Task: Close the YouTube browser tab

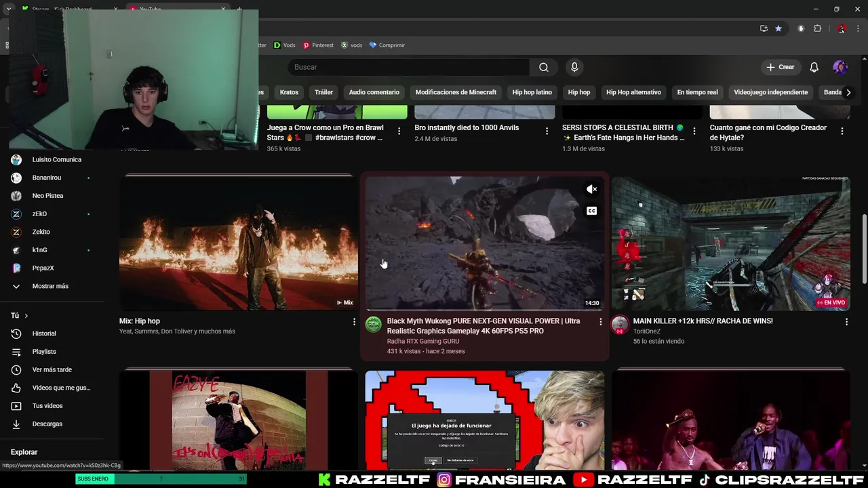Action: pyautogui.click(x=223, y=9)
